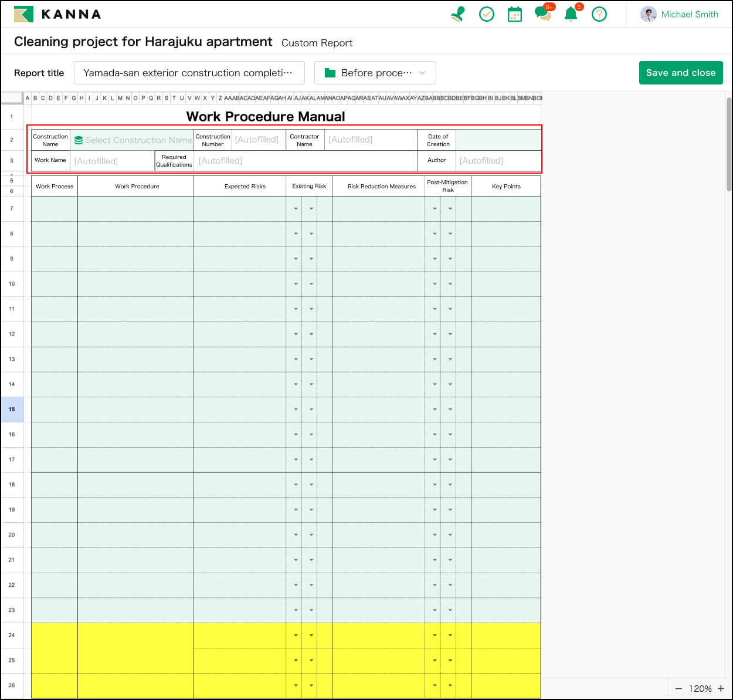Click the Date of Creation value cell
The height and width of the screenshot is (700, 733).
[x=498, y=140]
